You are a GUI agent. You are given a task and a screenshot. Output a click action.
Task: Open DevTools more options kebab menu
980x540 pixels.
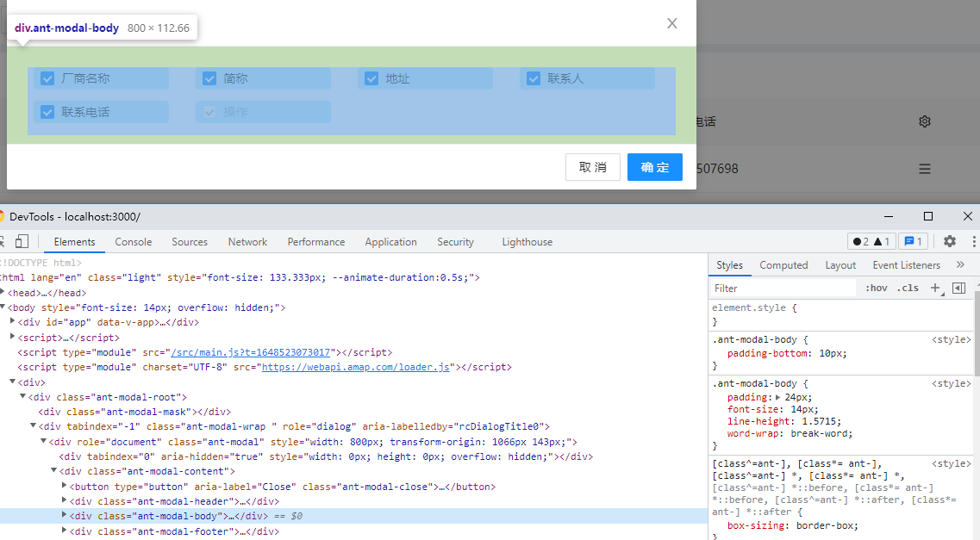tap(974, 242)
